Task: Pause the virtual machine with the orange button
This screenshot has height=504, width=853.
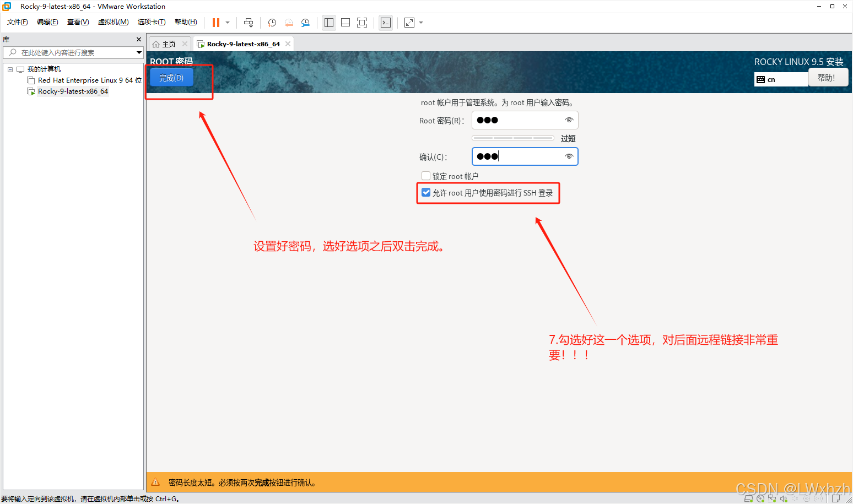Action: click(x=216, y=23)
